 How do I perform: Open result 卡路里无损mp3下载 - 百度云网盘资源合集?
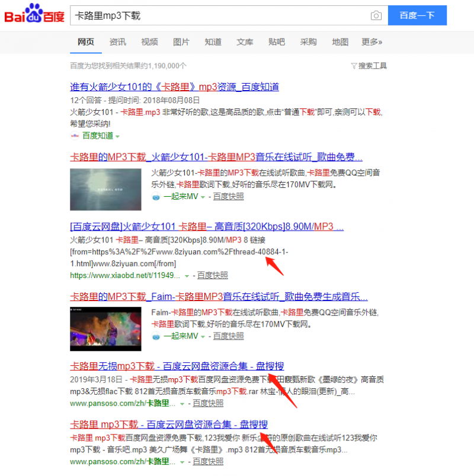click(177, 366)
